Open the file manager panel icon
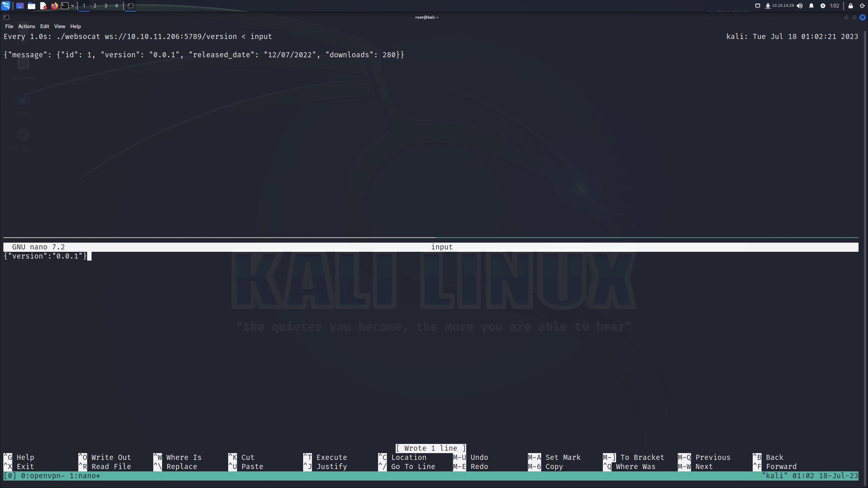 click(32, 5)
